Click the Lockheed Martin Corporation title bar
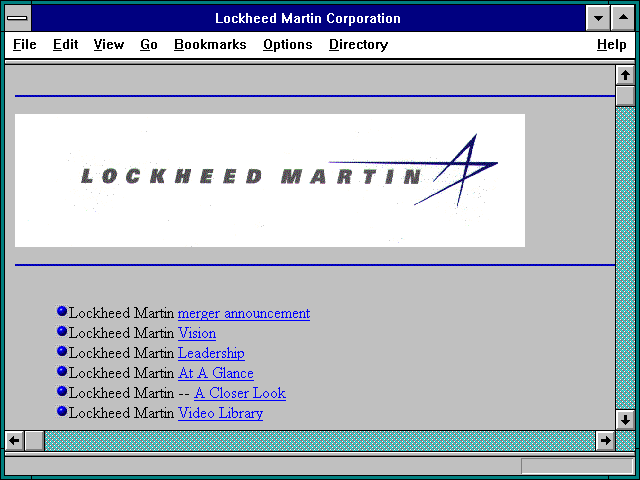This screenshot has width=640, height=480. (x=308, y=18)
